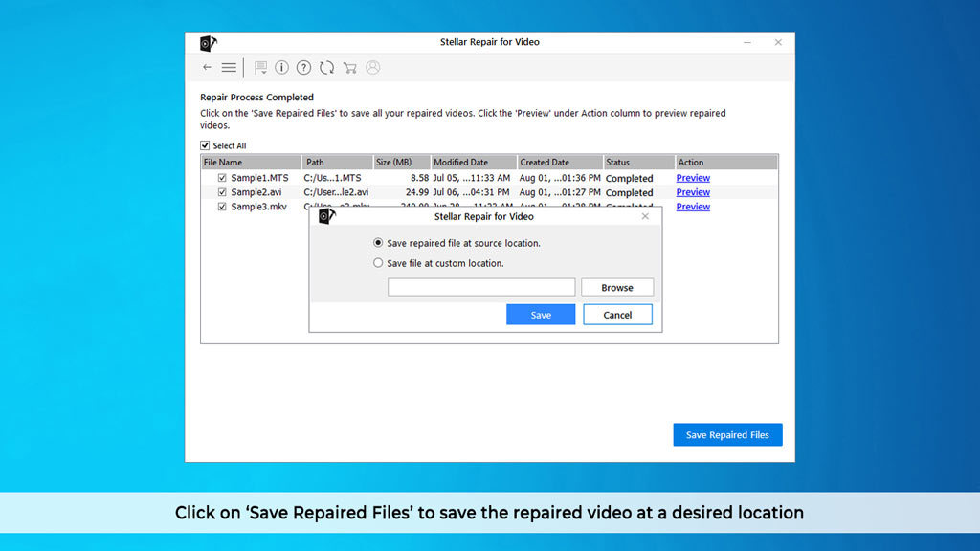Click the save log toolbar icon
Image resolution: width=980 pixels, height=551 pixels.
click(x=260, y=68)
